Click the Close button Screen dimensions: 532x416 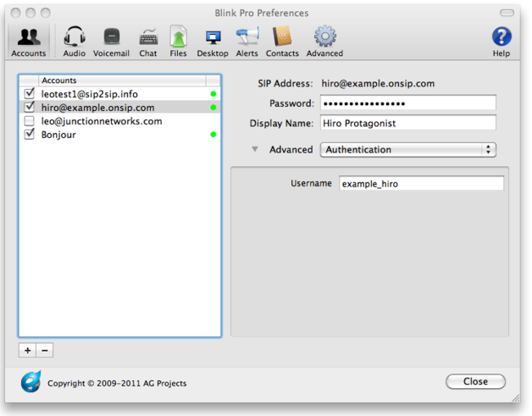pyautogui.click(x=476, y=381)
